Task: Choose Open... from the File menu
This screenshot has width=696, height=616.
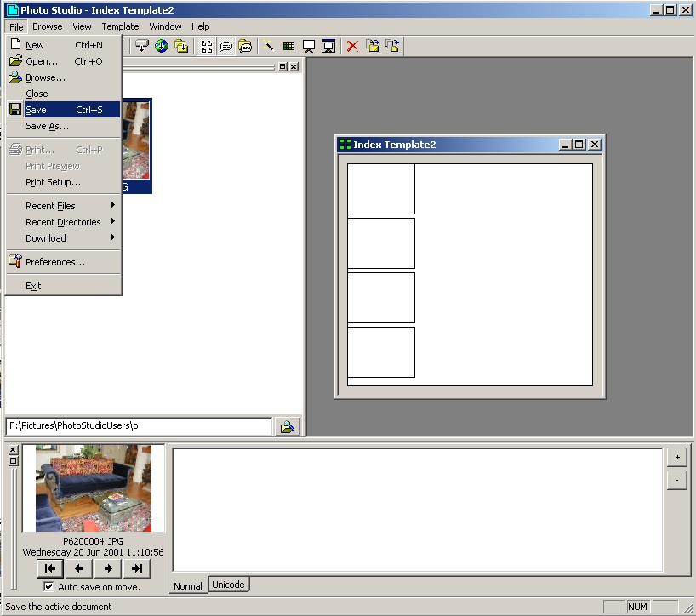Action: tap(64, 61)
